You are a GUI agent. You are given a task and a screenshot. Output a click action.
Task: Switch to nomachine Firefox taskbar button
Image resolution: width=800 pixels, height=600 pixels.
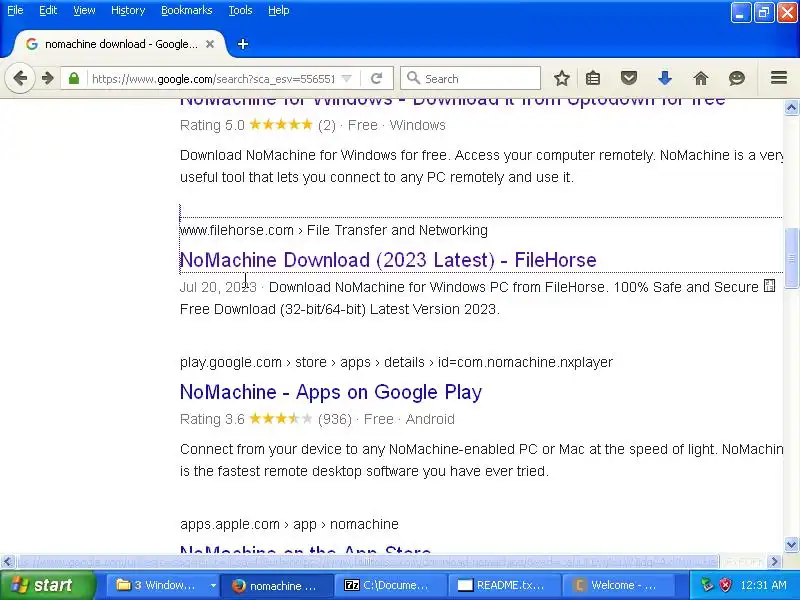tap(277, 585)
